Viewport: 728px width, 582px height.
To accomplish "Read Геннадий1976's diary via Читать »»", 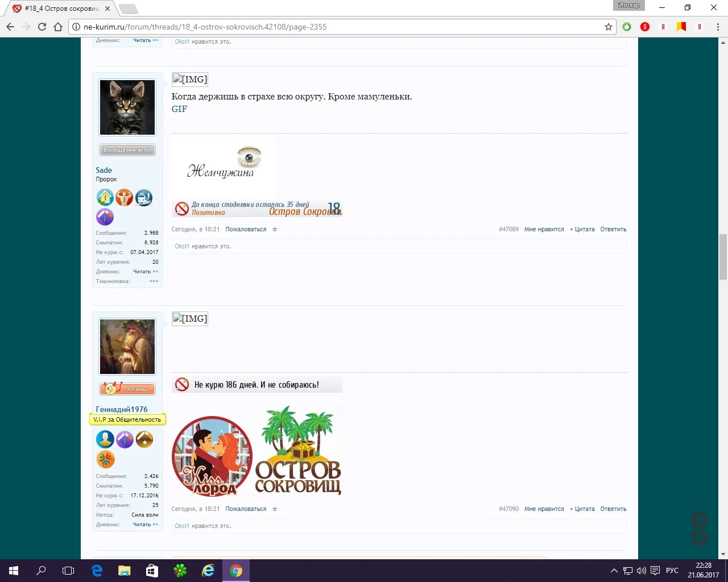I will [x=146, y=525].
